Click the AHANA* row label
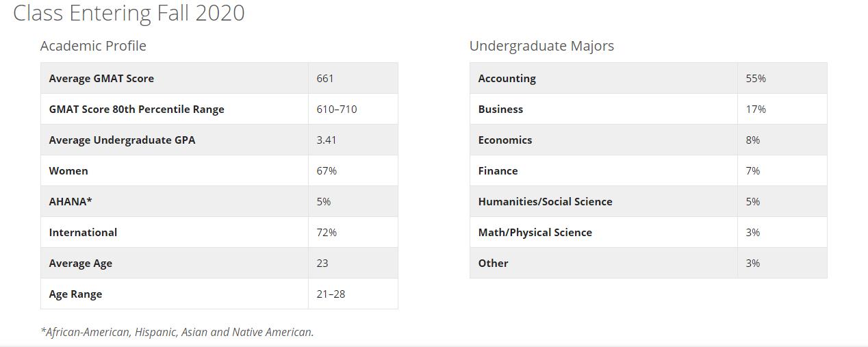The image size is (868, 347). pos(71,202)
